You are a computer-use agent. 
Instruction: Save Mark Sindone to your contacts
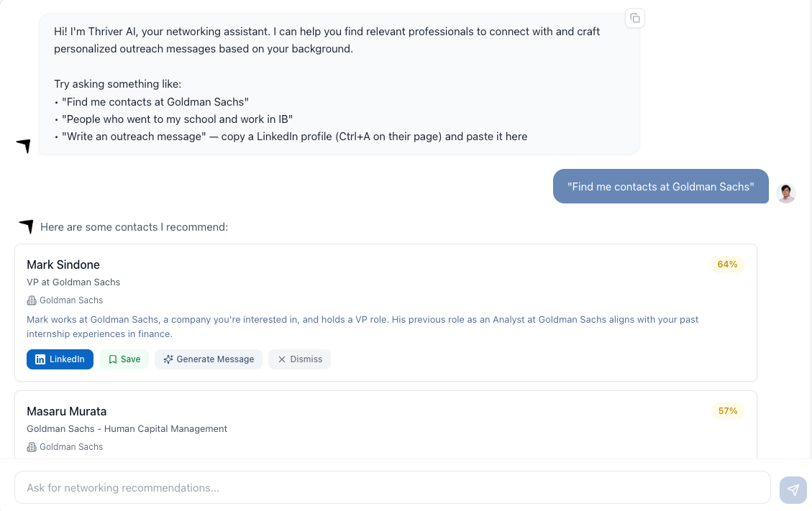(124, 359)
